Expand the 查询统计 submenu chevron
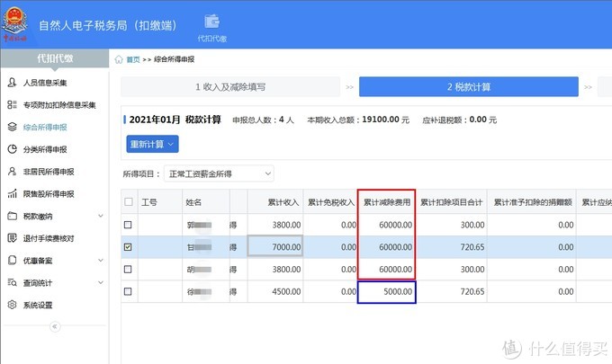Screen dimensions: 612x364 coord(100,282)
